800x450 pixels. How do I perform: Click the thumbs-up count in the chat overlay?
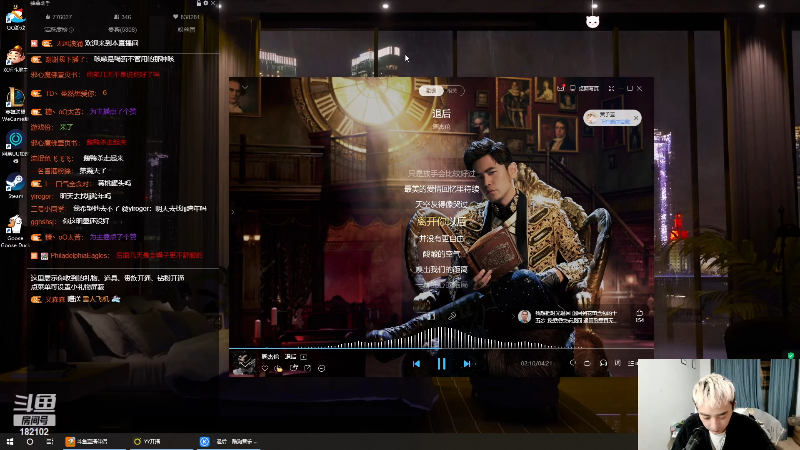[58, 17]
